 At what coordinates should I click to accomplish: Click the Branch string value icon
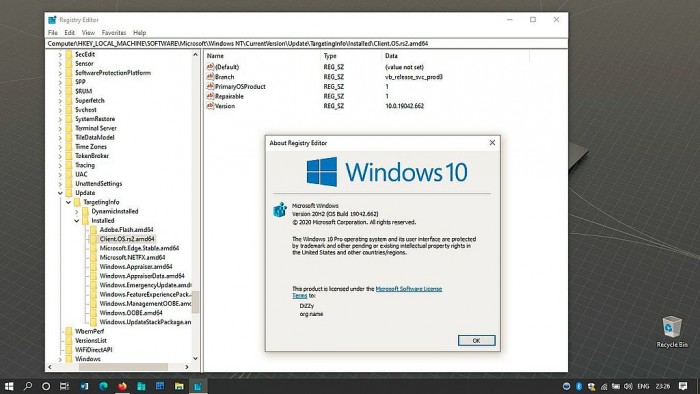(210, 77)
